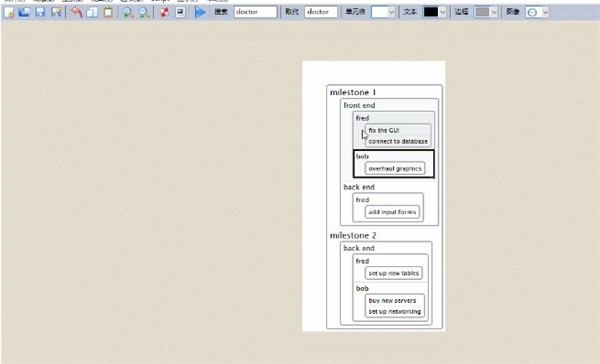Click the Paste clipboard icon
This screenshot has width=600, height=364.
108,12
